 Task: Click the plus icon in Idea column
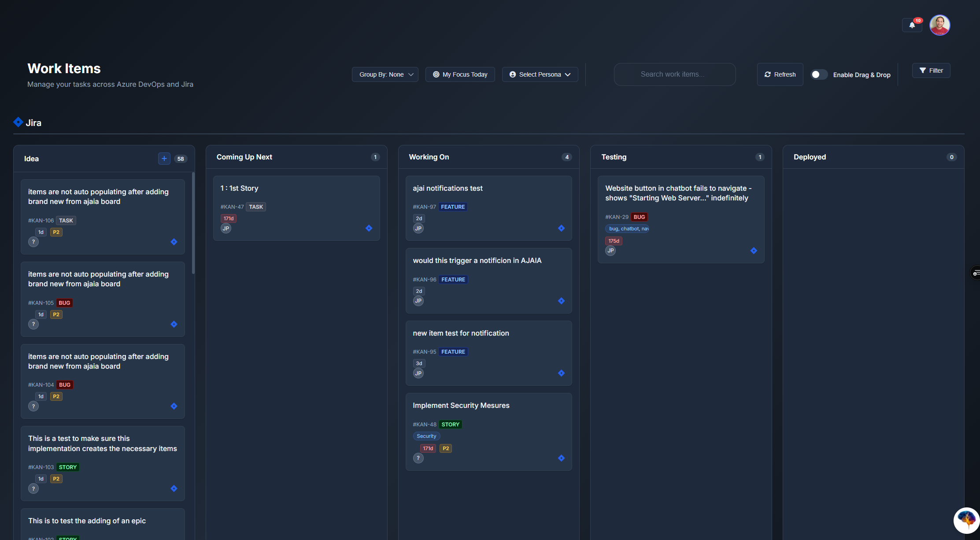[164, 159]
